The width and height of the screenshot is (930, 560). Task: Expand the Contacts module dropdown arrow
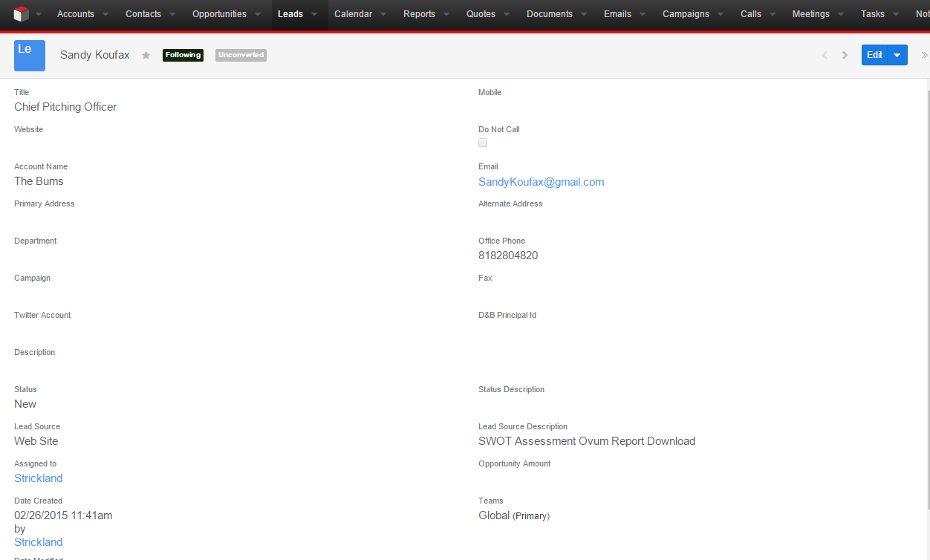(172, 14)
